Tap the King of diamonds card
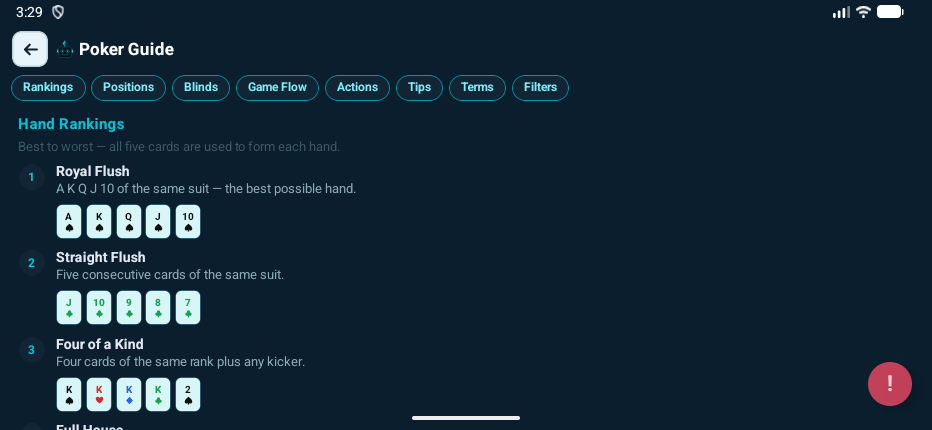 click(x=129, y=394)
